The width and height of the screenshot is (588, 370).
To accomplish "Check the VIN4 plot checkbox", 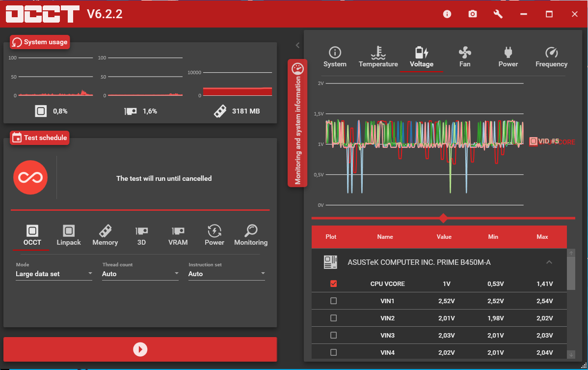I will coord(333,352).
